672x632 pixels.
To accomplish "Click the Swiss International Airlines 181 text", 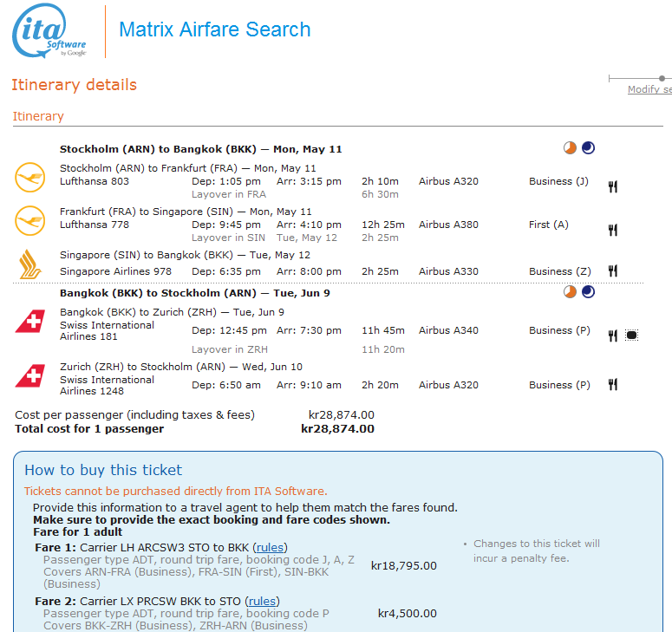I will (107, 331).
